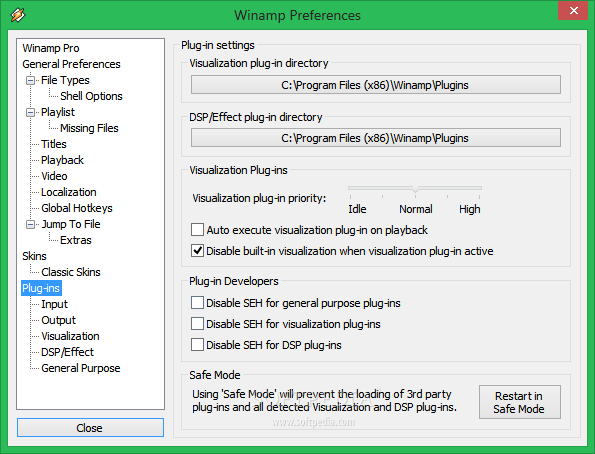Select General Preferences in the tree
Image resolution: width=595 pixels, height=454 pixels.
pos(71,64)
